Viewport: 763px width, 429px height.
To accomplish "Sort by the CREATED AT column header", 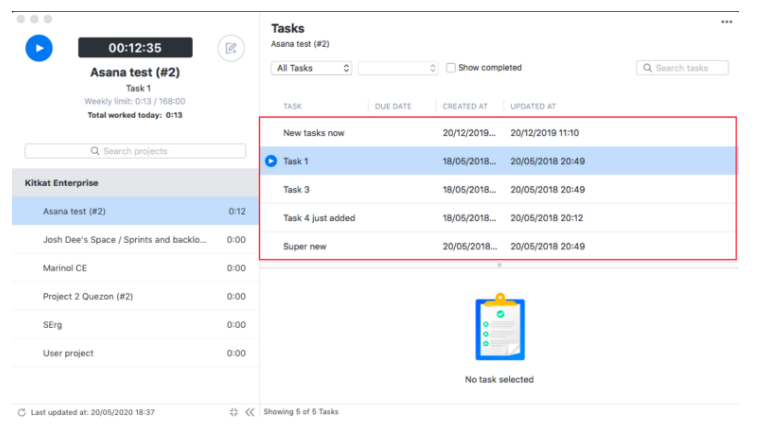I will click(465, 106).
